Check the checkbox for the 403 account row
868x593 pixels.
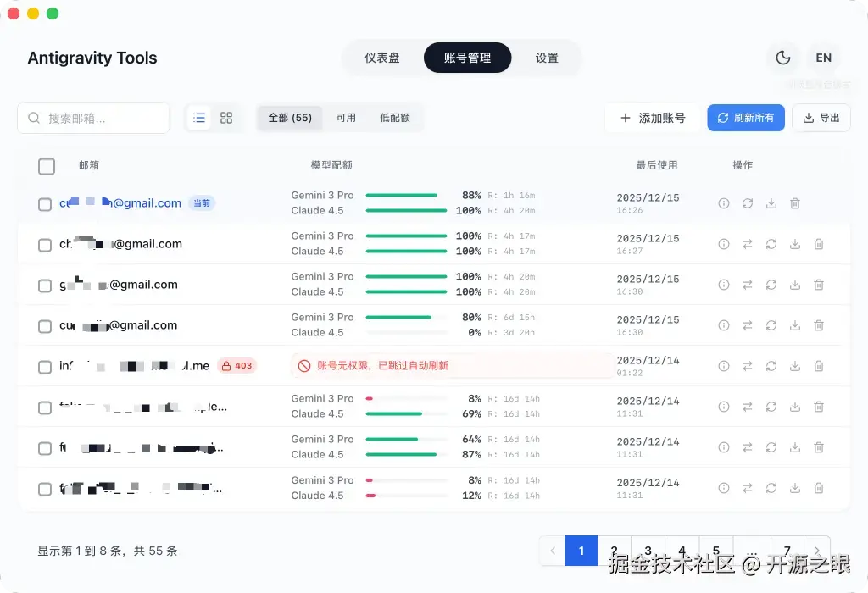[44, 367]
